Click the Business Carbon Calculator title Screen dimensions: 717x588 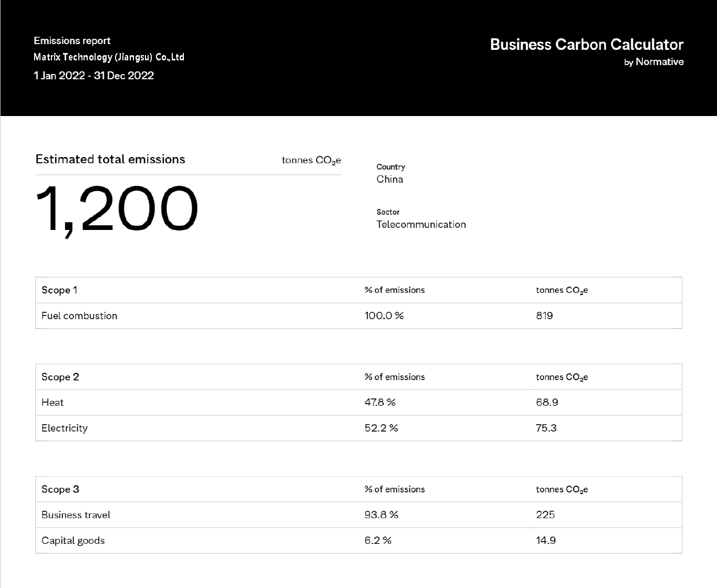[x=586, y=45]
